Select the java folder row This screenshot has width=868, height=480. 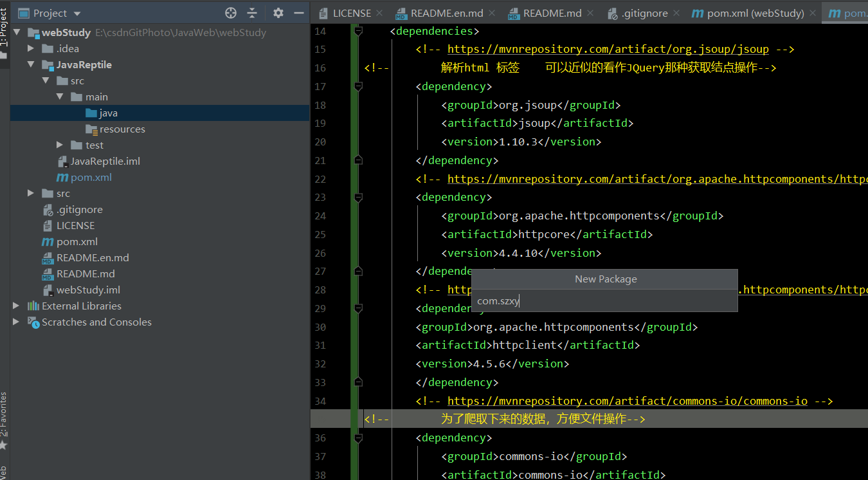[159, 113]
